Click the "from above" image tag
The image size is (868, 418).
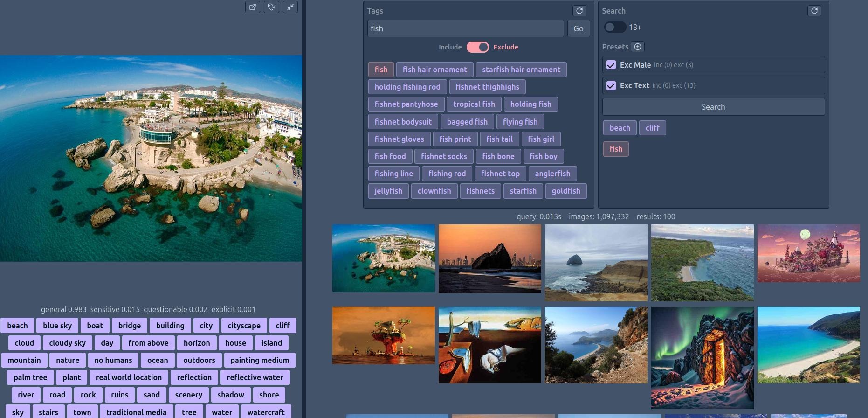pyautogui.click(x=148, y=343)
